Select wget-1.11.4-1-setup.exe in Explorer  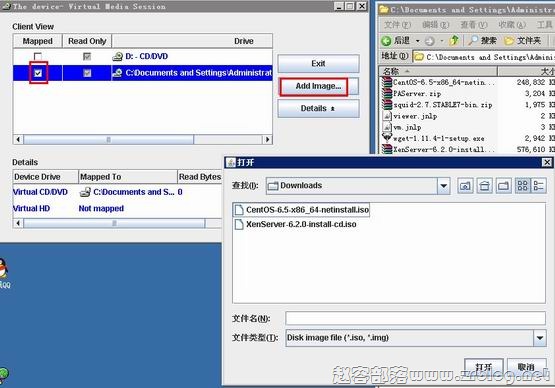433,138
